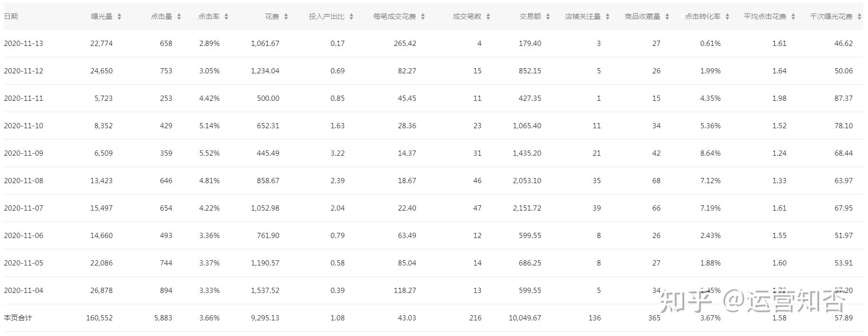Select the 14.37 cost-per-deal value
868x336 pixels.
click(x=407, y=153)
